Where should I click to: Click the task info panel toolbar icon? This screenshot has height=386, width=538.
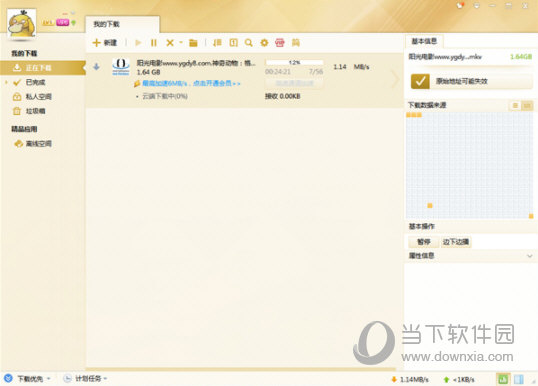coord(233,43)
